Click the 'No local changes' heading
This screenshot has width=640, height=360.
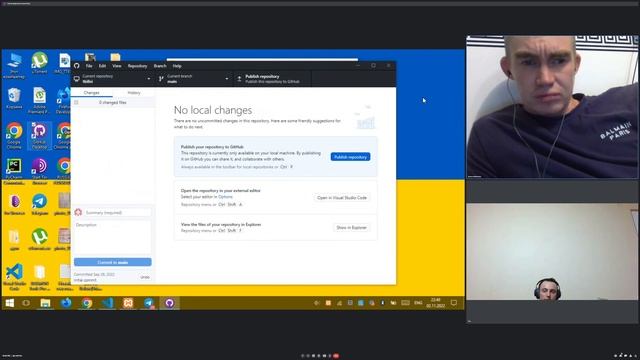213,110
